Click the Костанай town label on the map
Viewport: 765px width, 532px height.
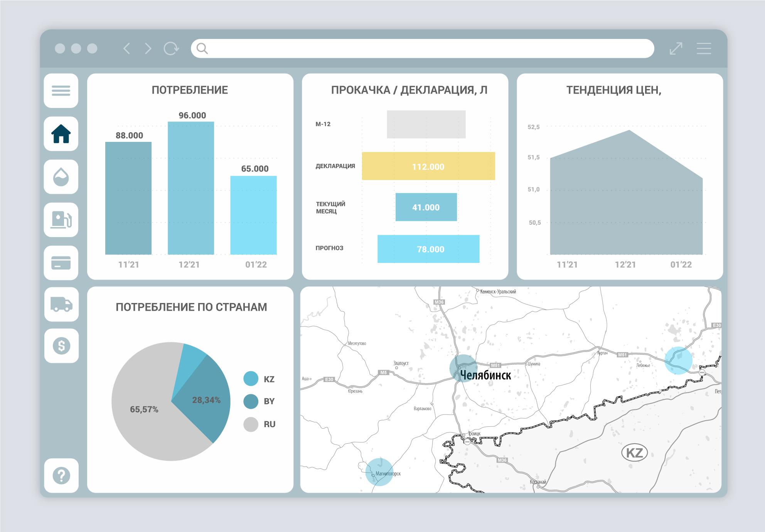coord(538,482)
